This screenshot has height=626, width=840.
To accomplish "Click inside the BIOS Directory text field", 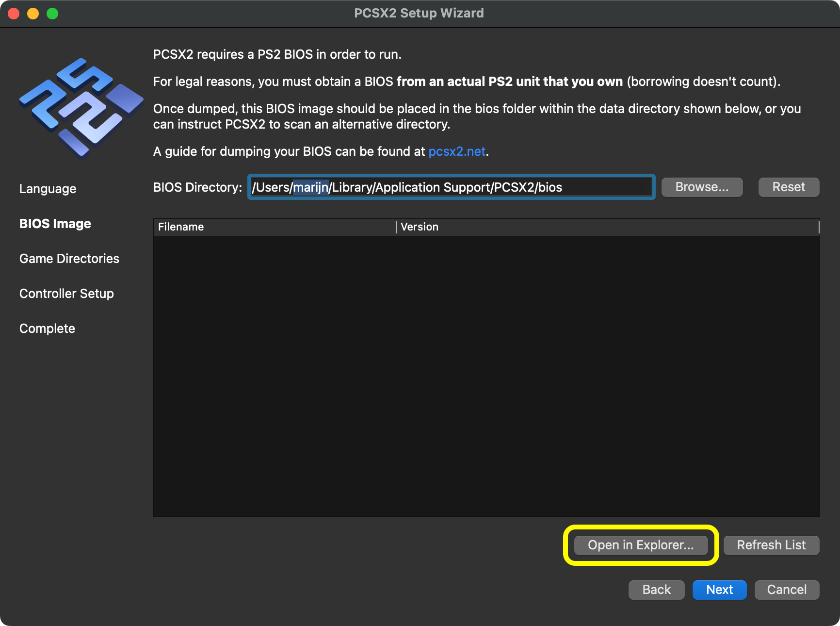I will 450,187.
